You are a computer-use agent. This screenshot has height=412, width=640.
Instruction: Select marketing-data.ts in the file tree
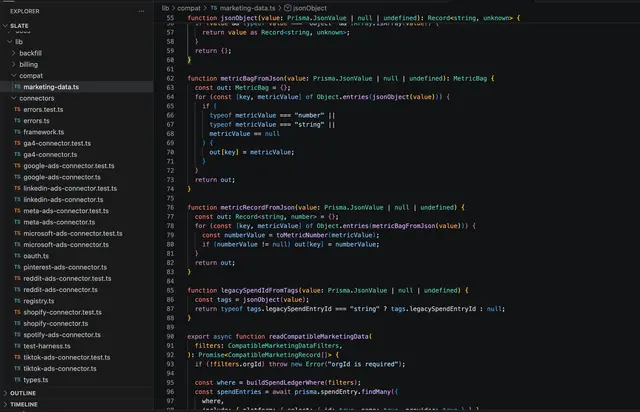tap(77, 87)
